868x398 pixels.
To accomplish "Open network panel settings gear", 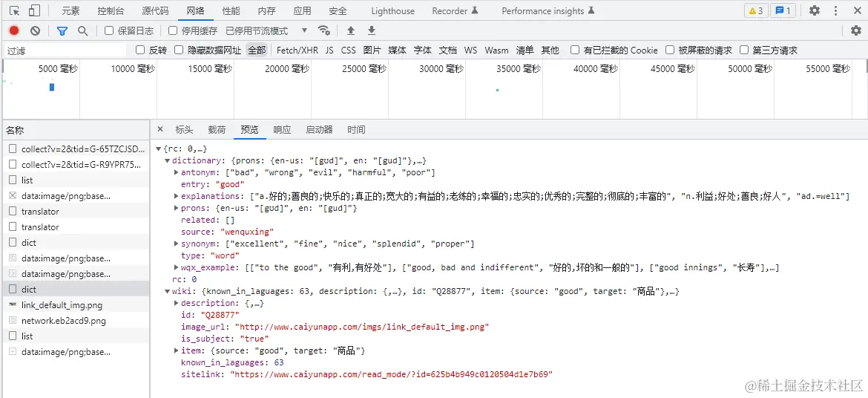I will [x=856, y=30].
